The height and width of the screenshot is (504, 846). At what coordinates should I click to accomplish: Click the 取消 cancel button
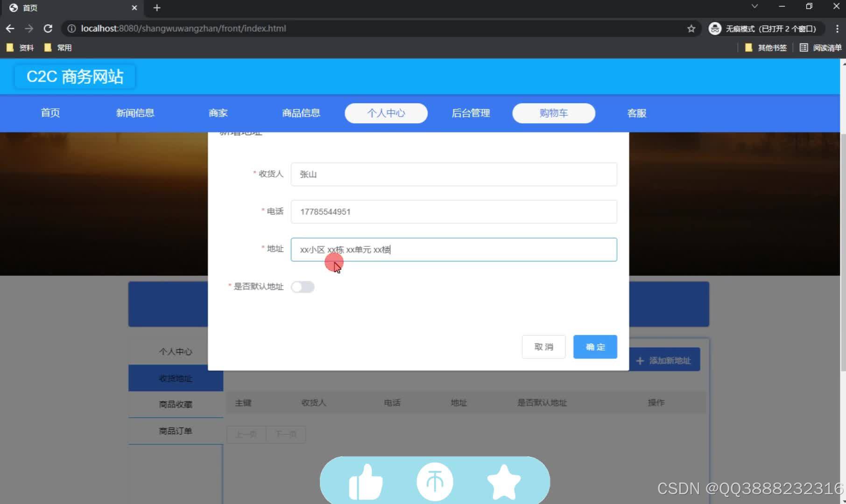coord(543,347)
